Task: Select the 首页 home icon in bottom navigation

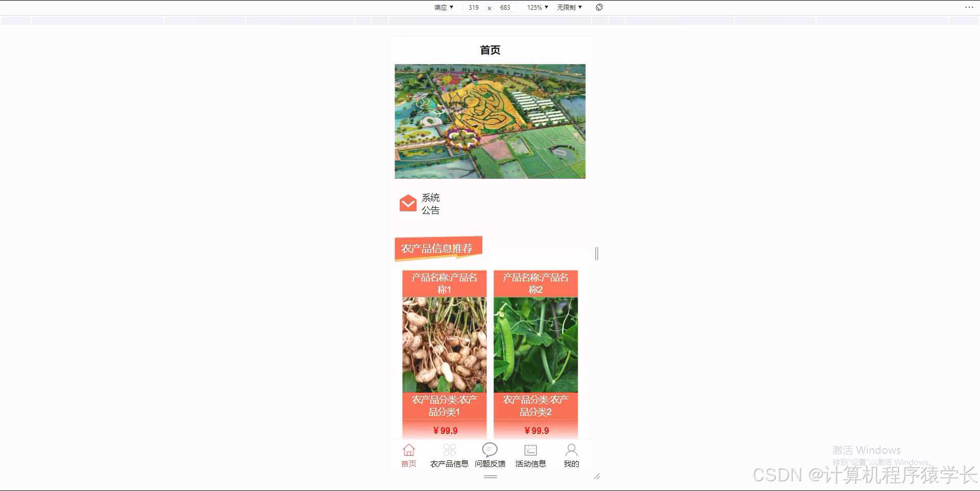Action: pyautogui.click(x=408, y=454)
